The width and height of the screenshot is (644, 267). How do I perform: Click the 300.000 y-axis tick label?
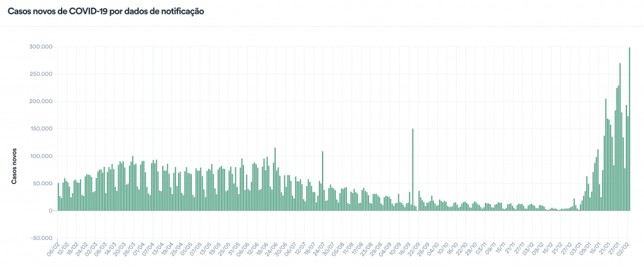pos(40,47)
